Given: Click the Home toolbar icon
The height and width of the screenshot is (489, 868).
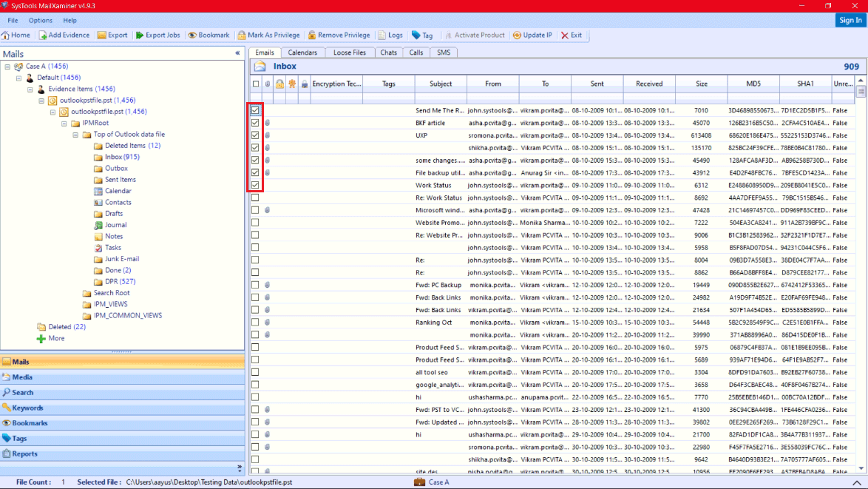Looking at the screenshot, I should (5, 36).
